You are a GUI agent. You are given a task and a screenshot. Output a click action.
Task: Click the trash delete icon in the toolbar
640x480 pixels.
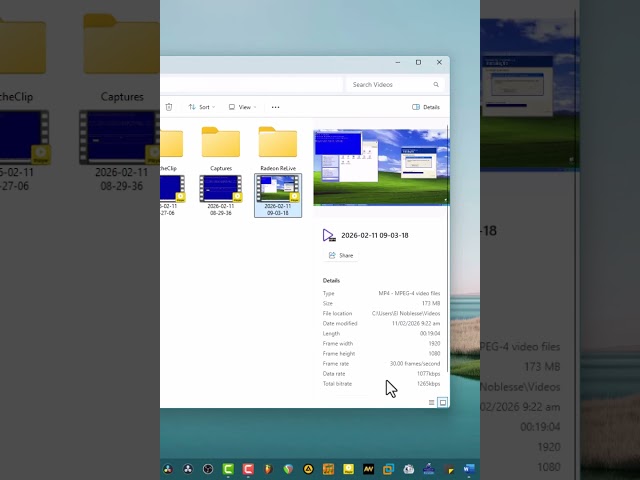(169, 107)
